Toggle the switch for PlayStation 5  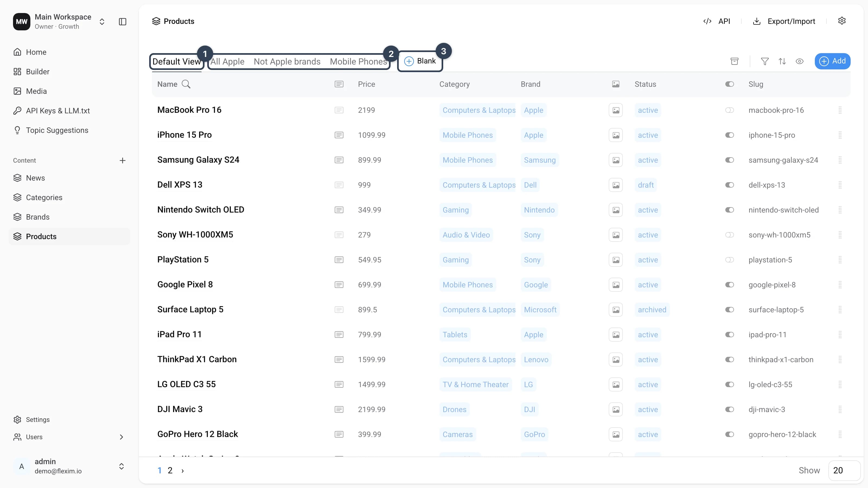tap(729, 260)
